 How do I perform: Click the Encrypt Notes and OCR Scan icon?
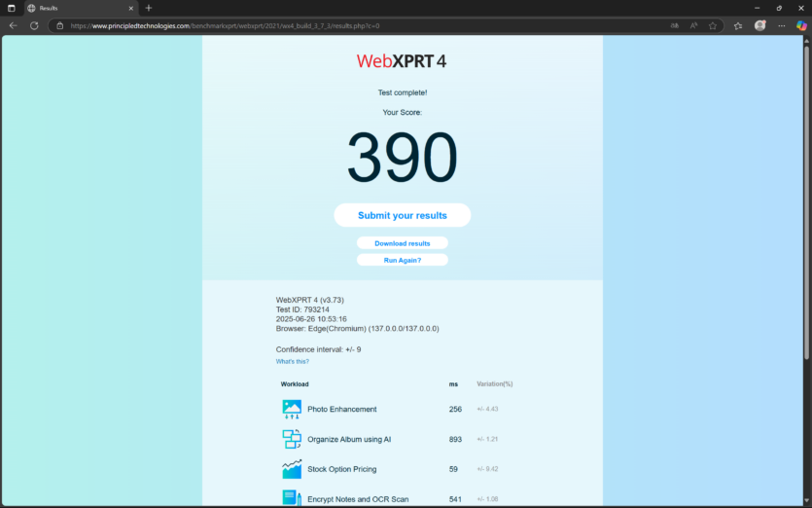(x=292, y=497)
